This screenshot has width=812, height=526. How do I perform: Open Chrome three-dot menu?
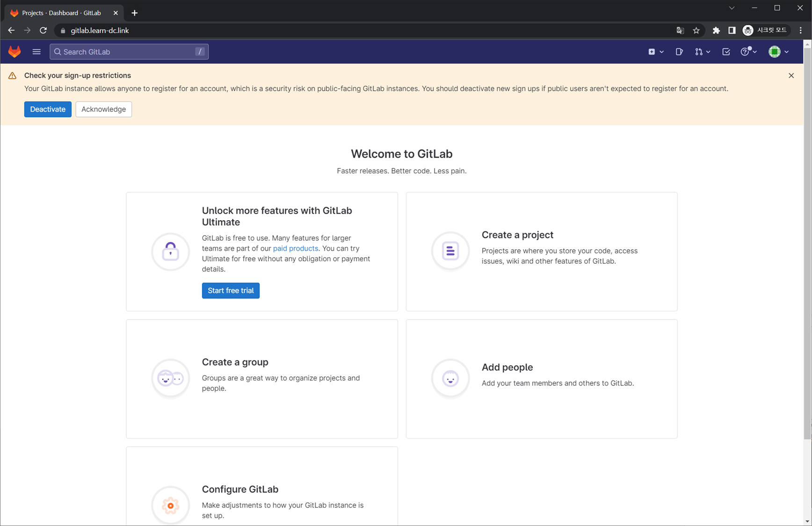(801, 30)
